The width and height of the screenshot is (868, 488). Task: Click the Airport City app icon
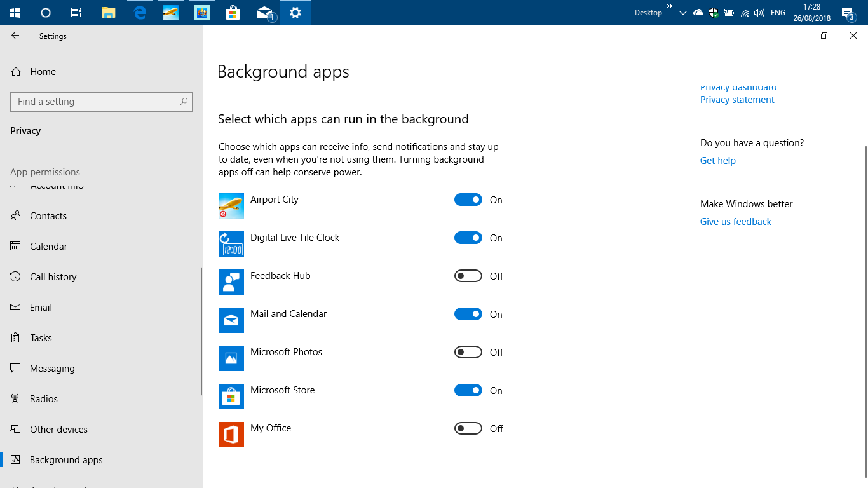[x=231, y=206]
